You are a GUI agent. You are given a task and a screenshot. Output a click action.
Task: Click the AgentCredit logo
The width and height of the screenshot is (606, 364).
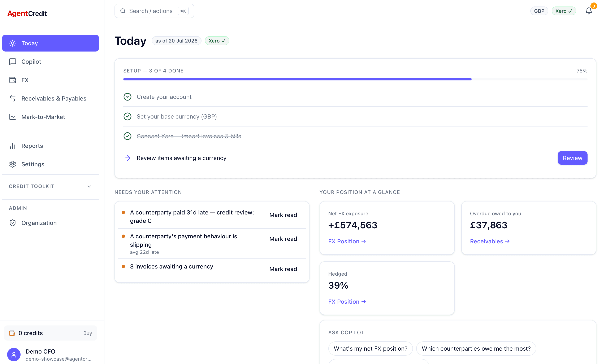(27, 13)
